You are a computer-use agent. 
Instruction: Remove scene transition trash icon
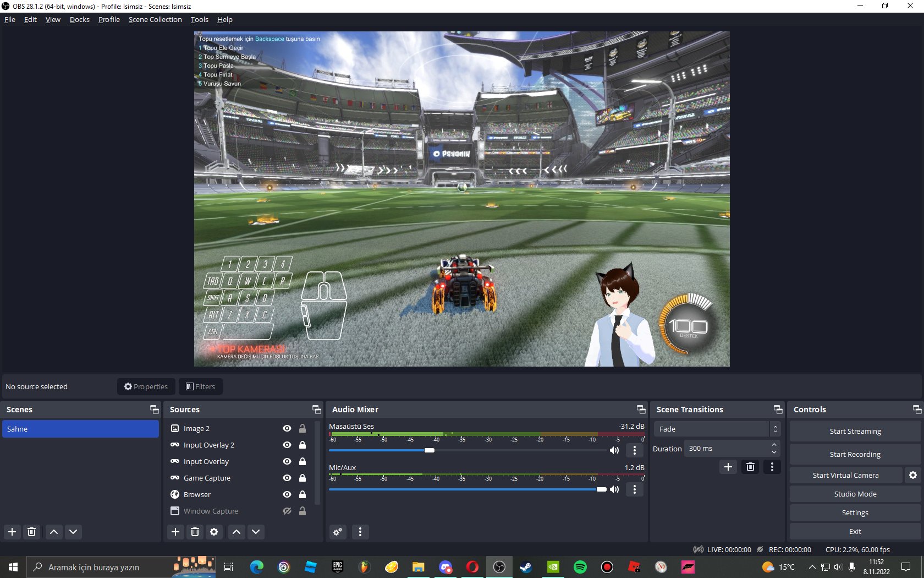(x=750, y=467)
